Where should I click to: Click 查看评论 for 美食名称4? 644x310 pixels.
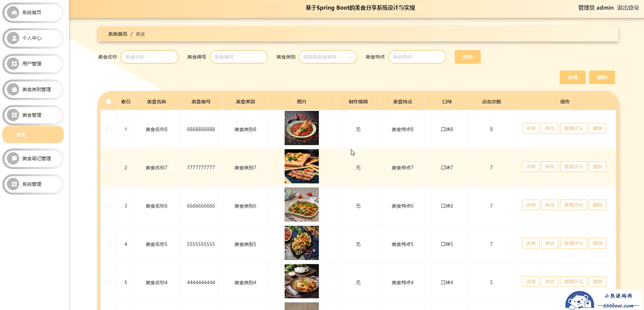(574, 282)
